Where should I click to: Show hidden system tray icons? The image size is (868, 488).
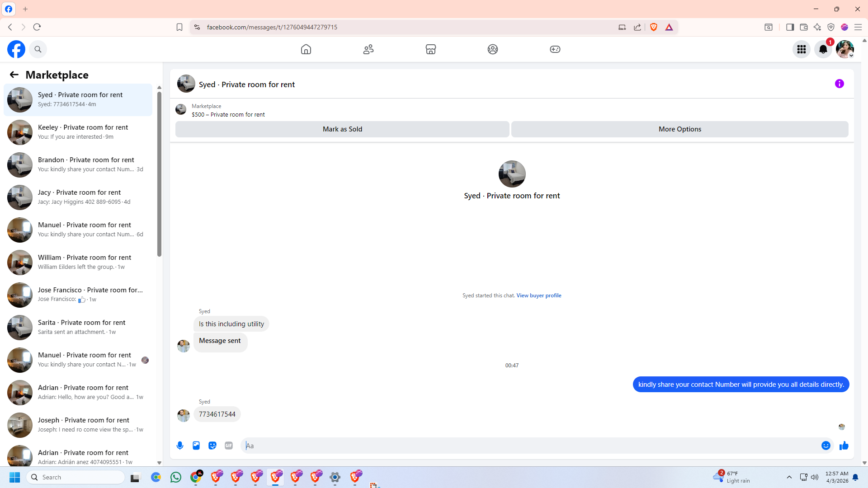coord(789,477)
